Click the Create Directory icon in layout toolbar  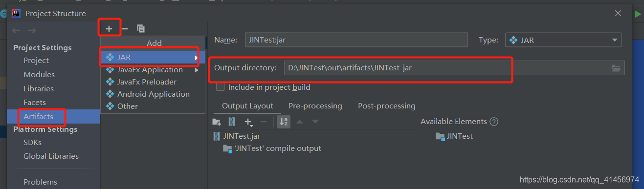(x=217, y=122)
